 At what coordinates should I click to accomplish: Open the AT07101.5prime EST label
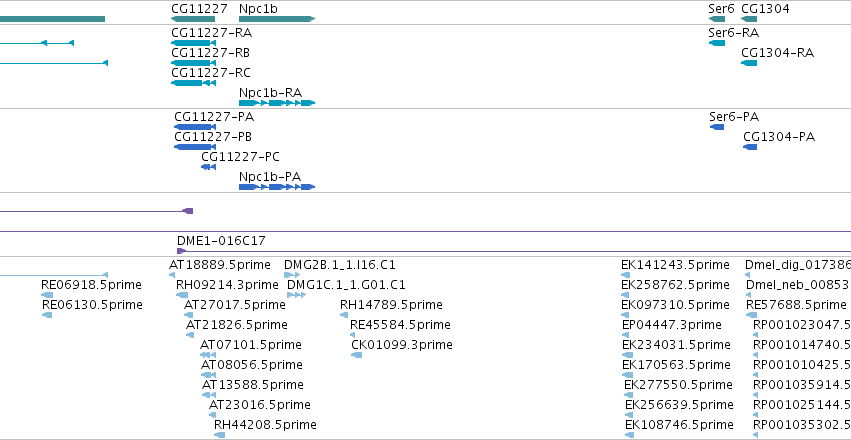point(251,345)
